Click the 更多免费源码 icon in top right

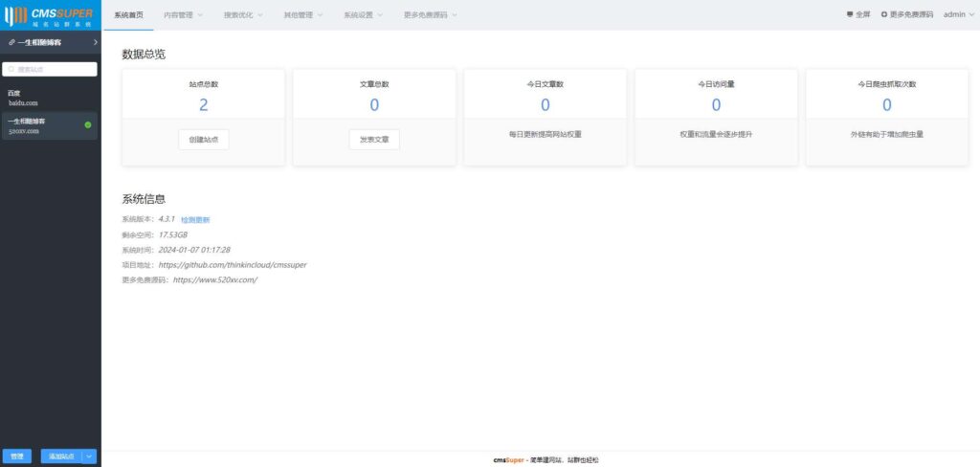(x=884, y=15)
